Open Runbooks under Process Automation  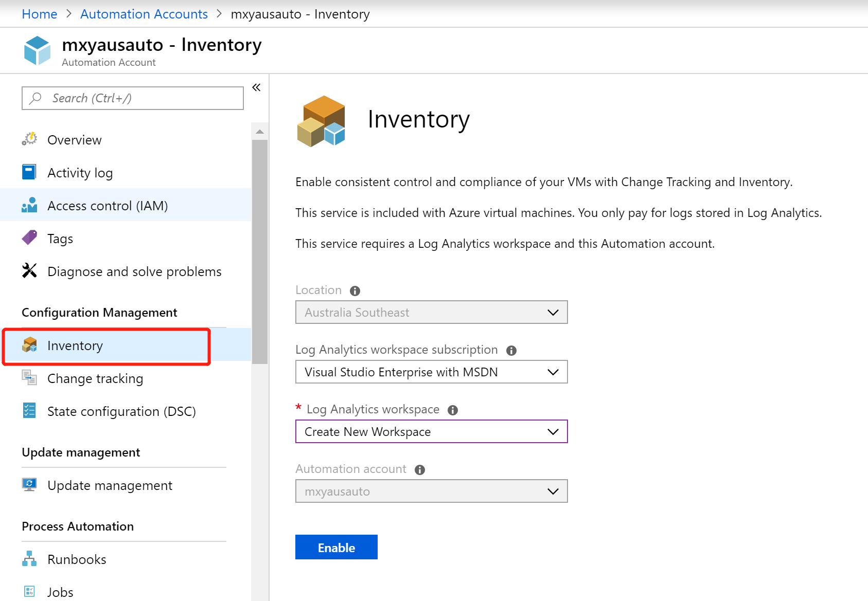(x=126, y=559)
